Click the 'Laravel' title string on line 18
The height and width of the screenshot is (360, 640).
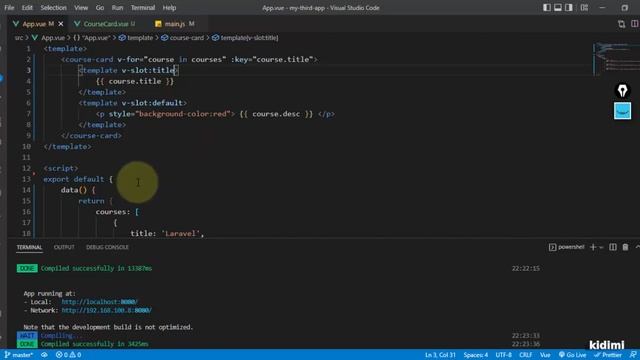click(x=181, y=233)
